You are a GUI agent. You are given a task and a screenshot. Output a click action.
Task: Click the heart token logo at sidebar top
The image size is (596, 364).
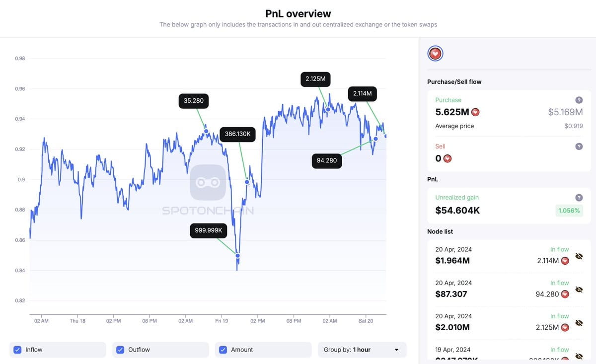click(x=435, y=53)
